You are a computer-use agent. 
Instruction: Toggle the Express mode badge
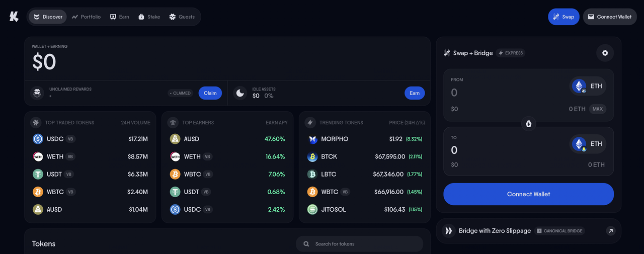511,53
